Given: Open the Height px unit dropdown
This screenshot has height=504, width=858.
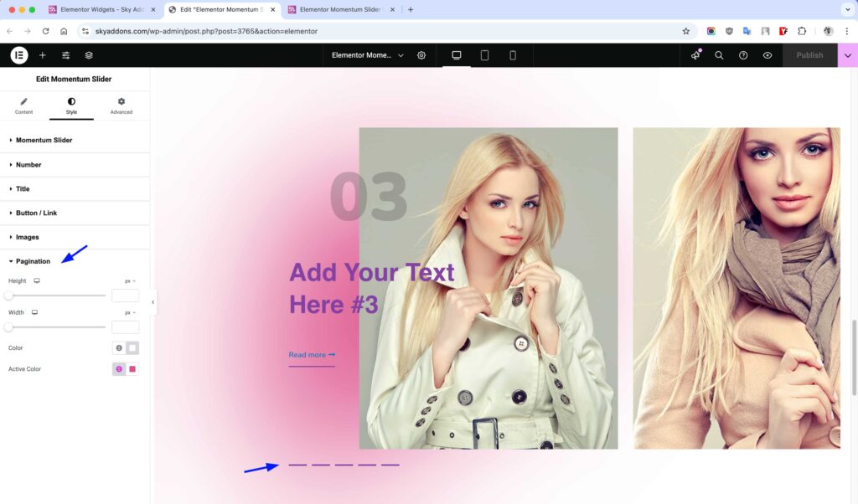Looking at the screenshot, I should coord(130,281).
